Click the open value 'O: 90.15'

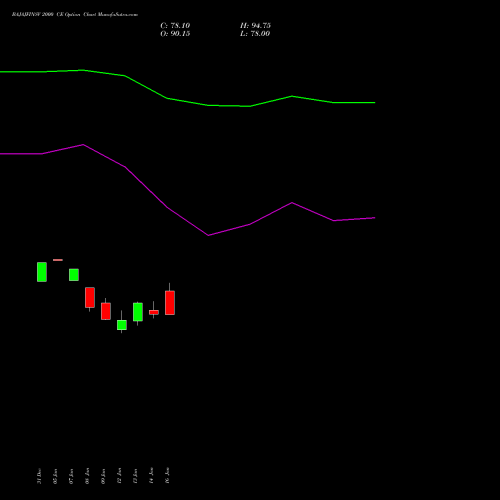point(175,34)
